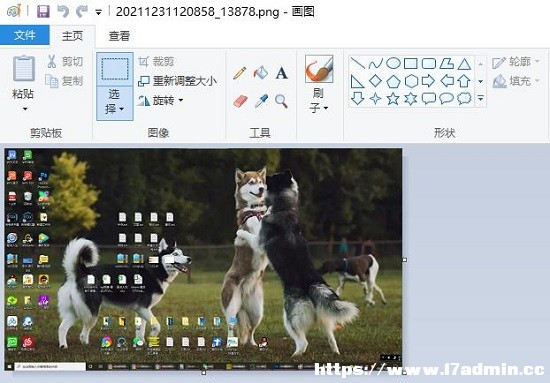Choose the Fill with color bucket tool
The image size is (550, 383).
pyautogui.click(x=261, y=73)
